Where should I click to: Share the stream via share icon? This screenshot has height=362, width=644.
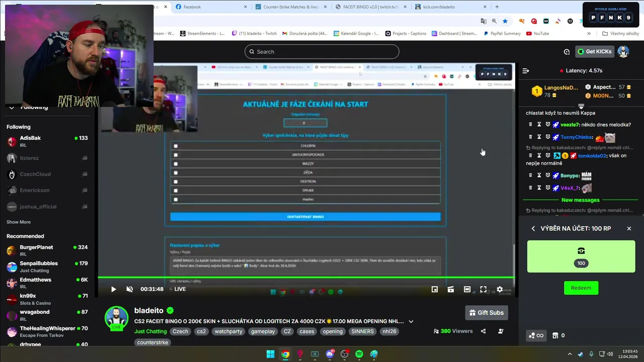(x=484, y=331)
